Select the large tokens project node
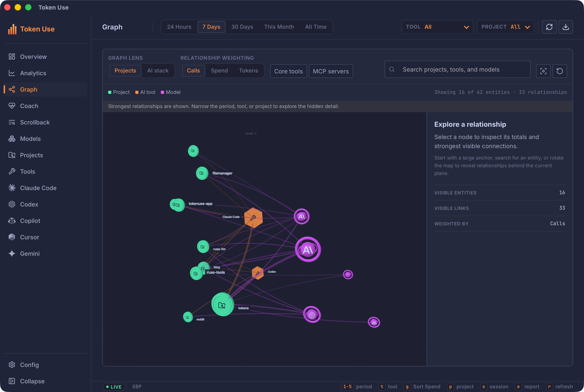Image resolution: width=584 pixels, height=392 pixels. coord(222,304)
